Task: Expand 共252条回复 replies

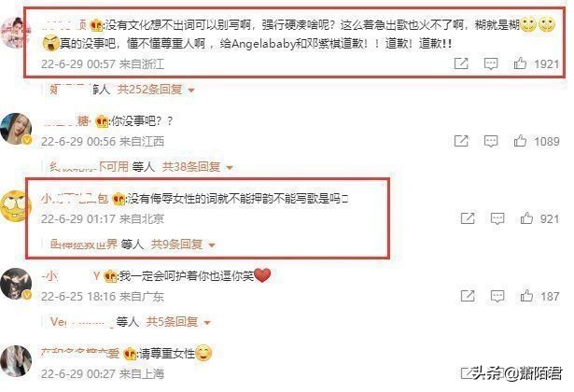Action: (x=156, y=89)
